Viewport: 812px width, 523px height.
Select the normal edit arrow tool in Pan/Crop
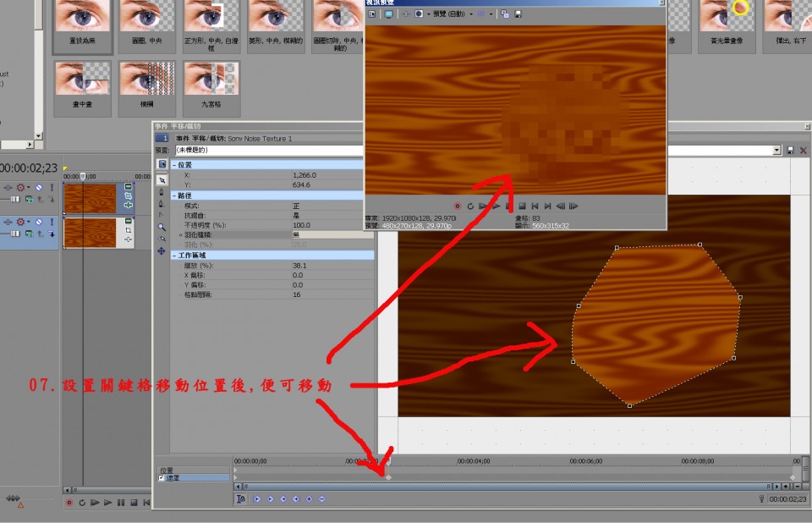[x=162, y=180]
